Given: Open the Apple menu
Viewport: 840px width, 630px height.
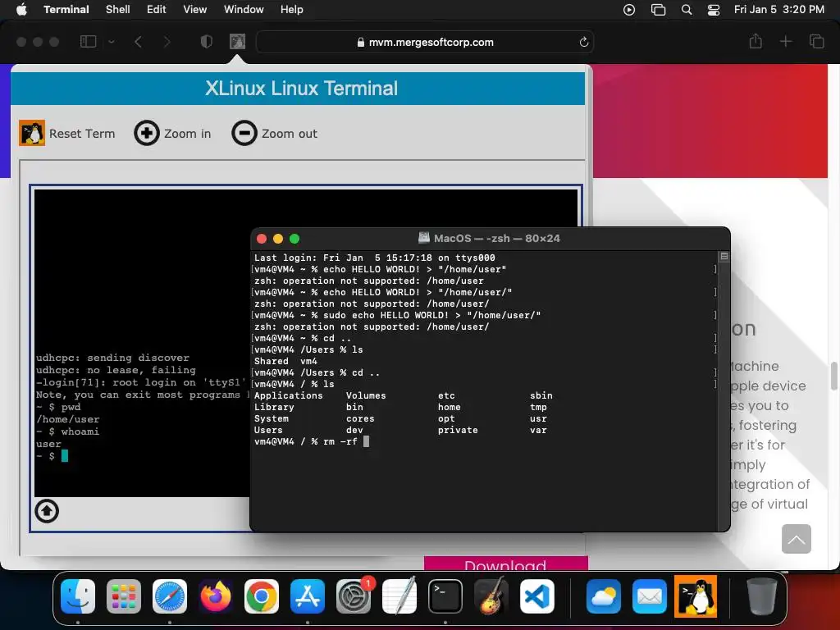Looking at the screenshot, I should [x=21, y=10].
